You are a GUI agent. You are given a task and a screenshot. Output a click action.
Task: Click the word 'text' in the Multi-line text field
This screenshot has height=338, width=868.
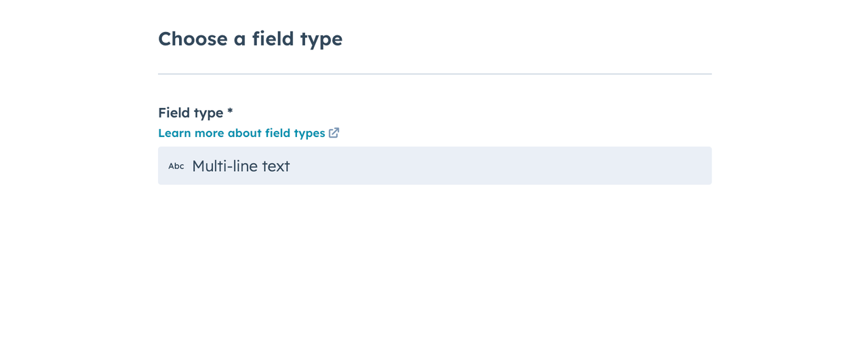click(276, 166)
